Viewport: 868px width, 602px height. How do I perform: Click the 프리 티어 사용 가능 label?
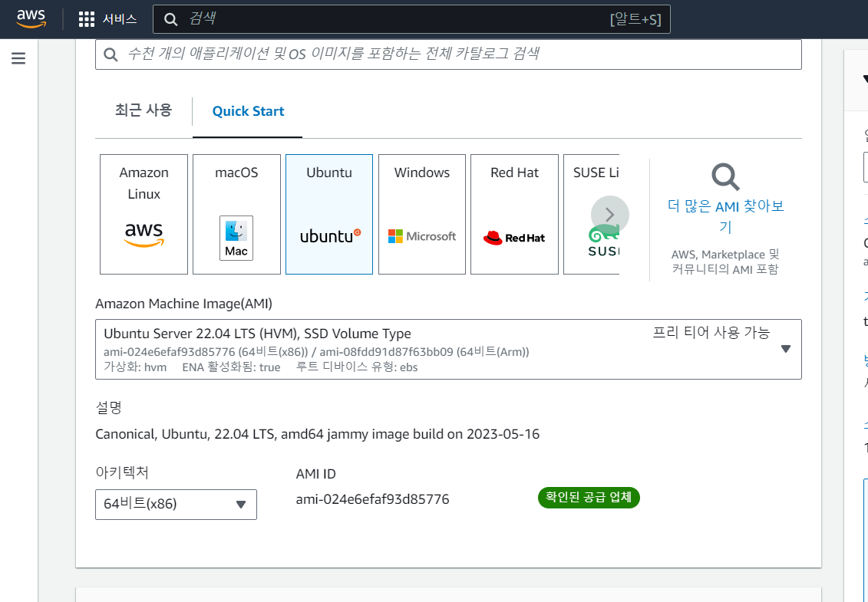pos(711,333)
